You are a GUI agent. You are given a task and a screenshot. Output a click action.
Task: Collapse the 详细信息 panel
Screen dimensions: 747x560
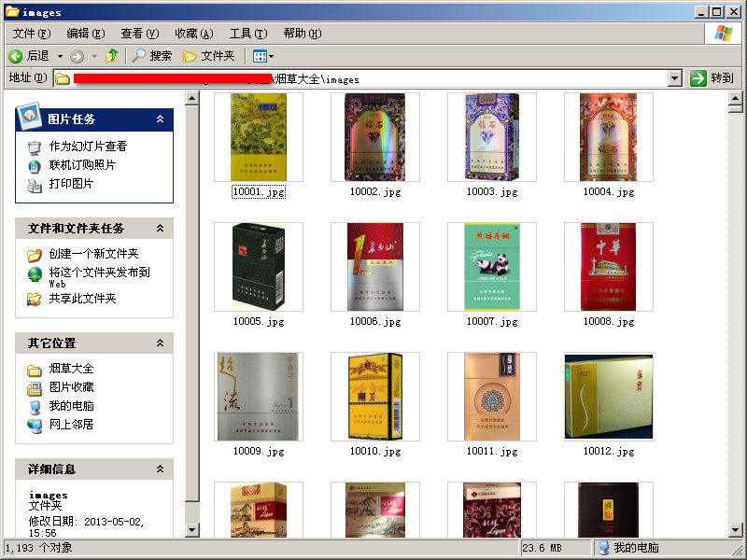tap(160, 469)
